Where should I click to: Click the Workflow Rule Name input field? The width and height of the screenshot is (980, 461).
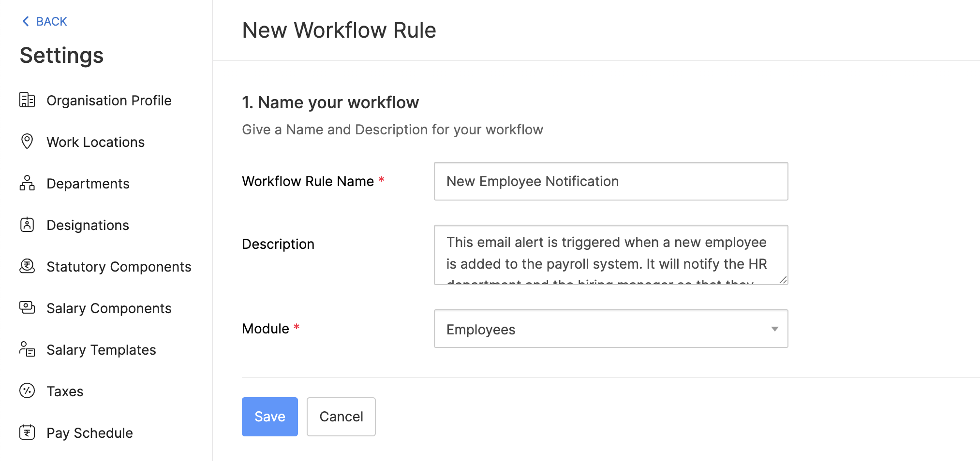tap(611, 181)
